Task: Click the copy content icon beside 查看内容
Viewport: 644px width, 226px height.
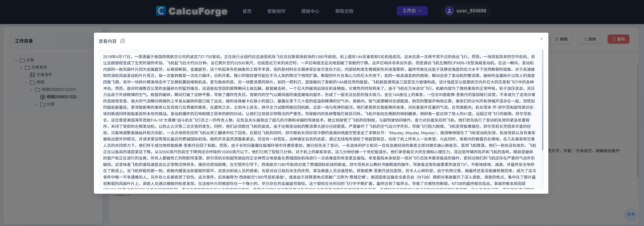Action: [x=122, y=41]
